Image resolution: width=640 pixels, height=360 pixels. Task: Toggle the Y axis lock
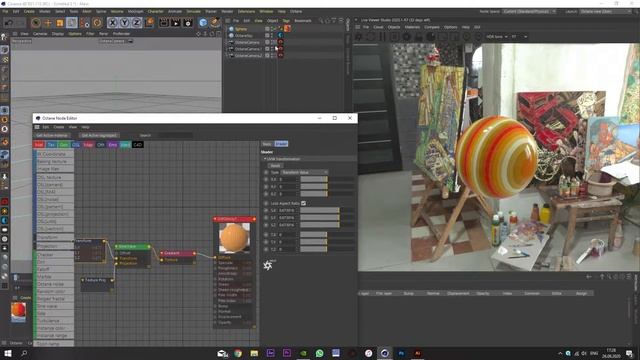coord(125,22)
